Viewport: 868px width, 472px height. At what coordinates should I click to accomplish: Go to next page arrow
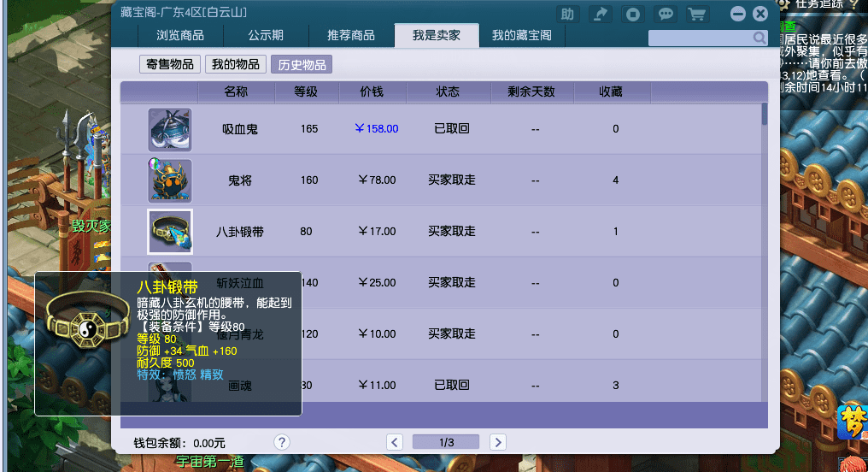point(498,442)
